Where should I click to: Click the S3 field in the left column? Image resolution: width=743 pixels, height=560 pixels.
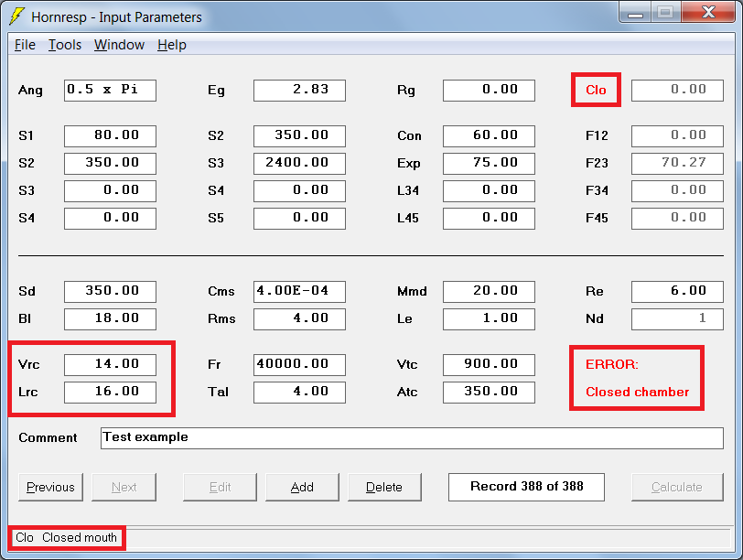point(110,191)
